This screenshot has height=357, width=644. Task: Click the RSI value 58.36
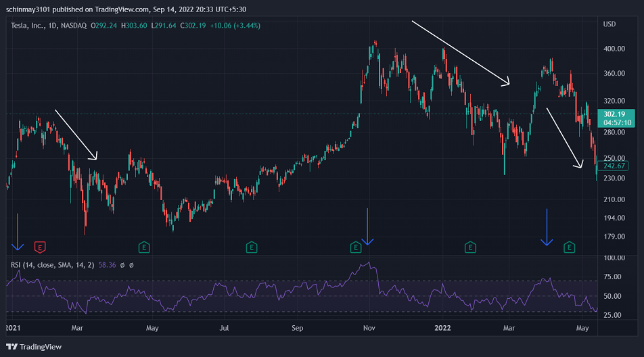coord(107,265)
